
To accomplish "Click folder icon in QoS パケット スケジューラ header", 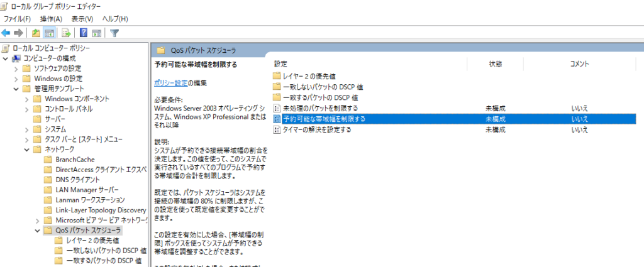I will [x=162, y=50].
